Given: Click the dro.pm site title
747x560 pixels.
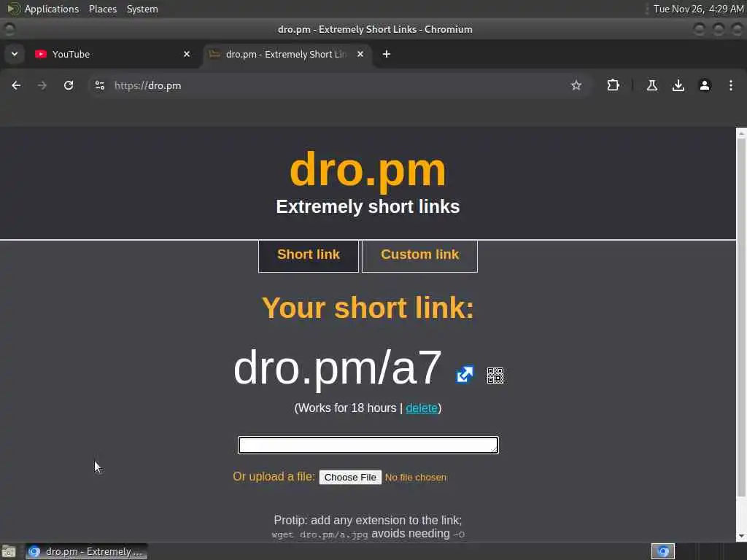Looking at the screenshot, I should 368,171.
